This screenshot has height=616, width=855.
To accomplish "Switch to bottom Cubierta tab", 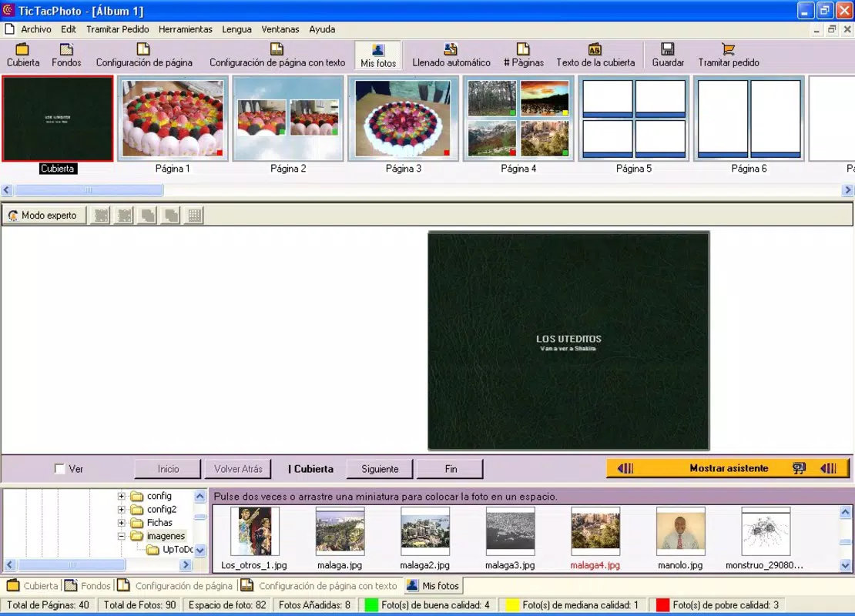I will [x=32, y=586].
